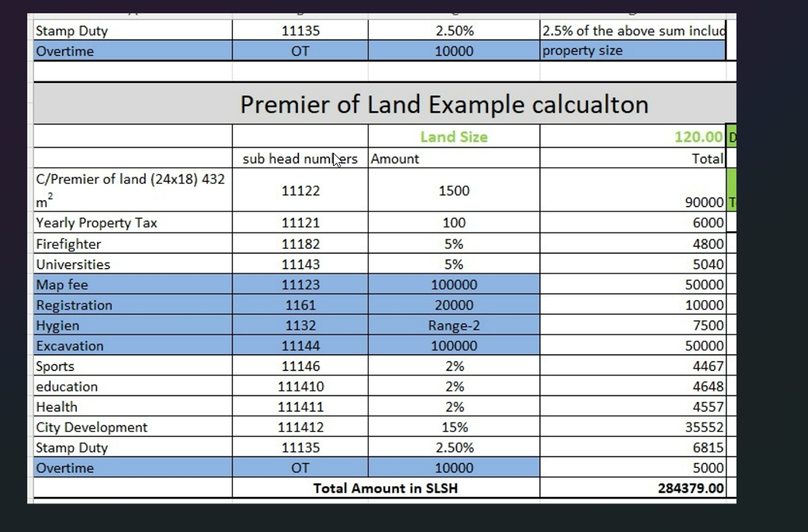Viewport: 808px width, 532px height.
Task: Select the green 120.00 land size value
Action: [x=633, y=136]
